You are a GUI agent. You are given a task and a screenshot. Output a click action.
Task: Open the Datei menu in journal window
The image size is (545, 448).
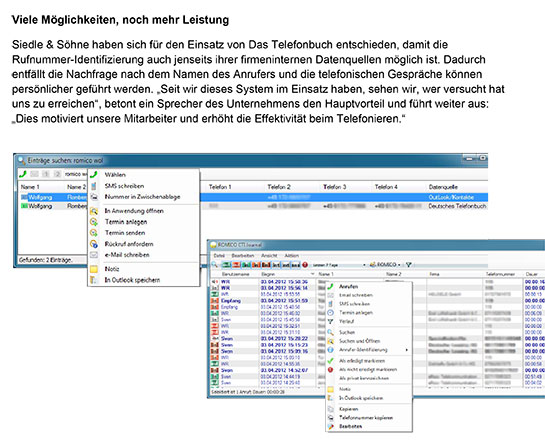pyautogui.click(x=219, y=255)
